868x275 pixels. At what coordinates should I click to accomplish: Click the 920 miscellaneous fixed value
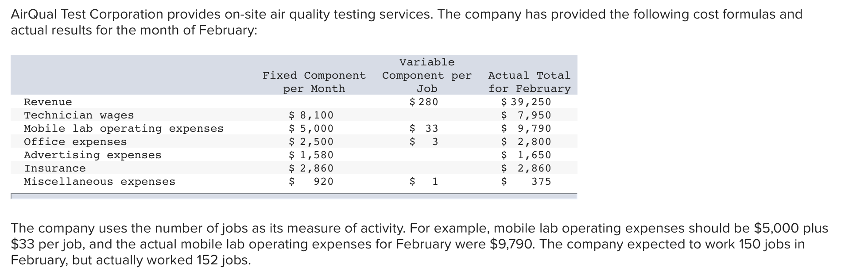pyautogui.click(x=323, y=182)
